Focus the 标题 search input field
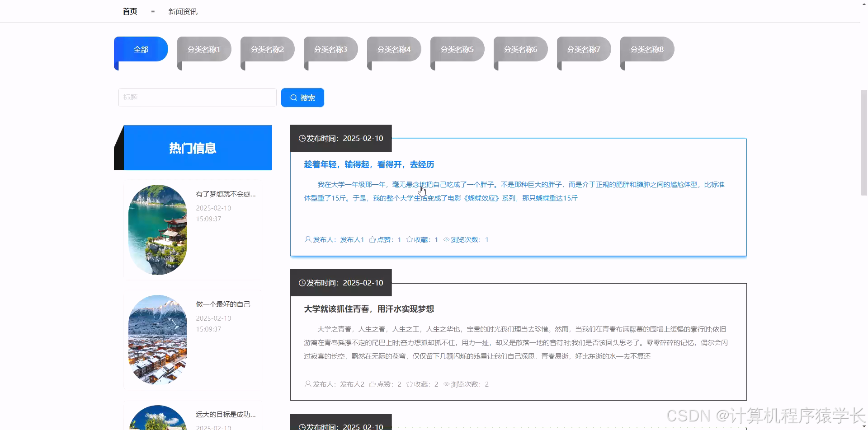The width and height of the screenshot is (868, 430). point(198,98)
